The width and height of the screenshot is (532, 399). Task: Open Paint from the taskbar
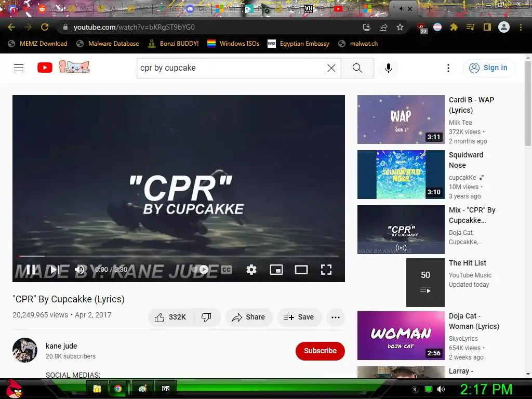click(142, 389)
